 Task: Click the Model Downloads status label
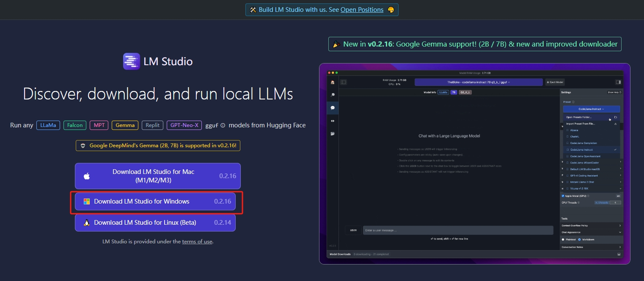[x=340, y=254]
